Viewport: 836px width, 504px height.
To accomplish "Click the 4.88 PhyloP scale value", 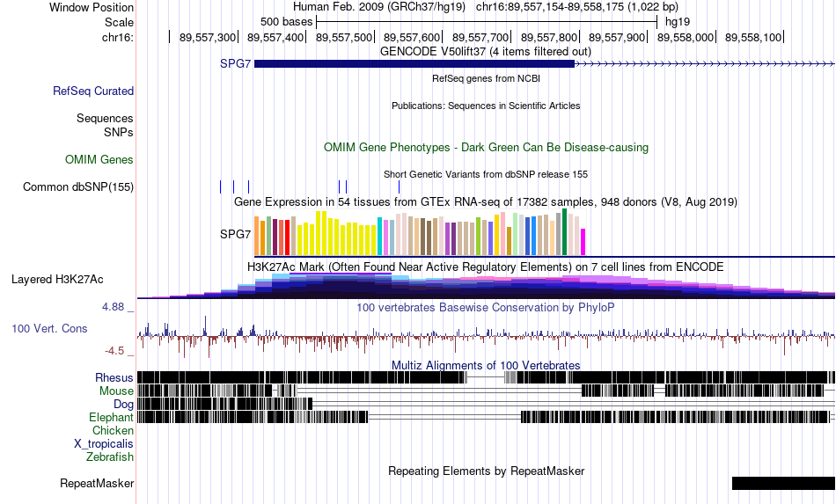I will (113, 307).
